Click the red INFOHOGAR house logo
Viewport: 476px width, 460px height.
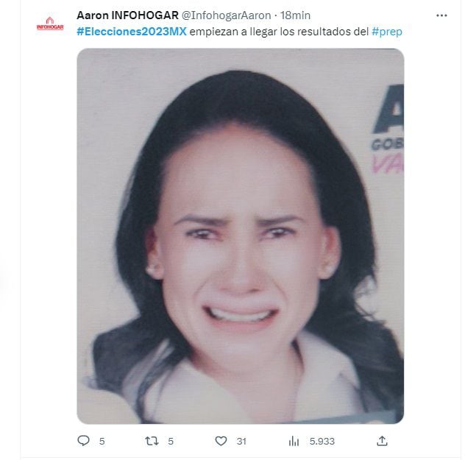click(x=50, y=24)
